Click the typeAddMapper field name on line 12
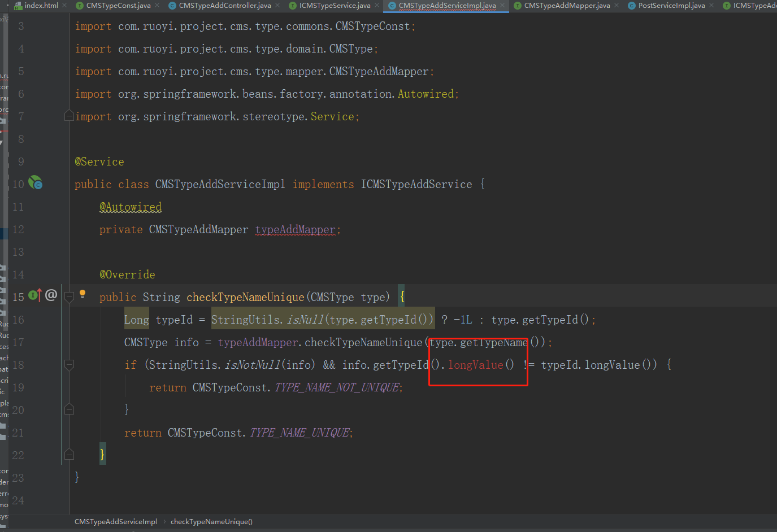The height and width of the screenshot is (532, 777). (295, 230)
